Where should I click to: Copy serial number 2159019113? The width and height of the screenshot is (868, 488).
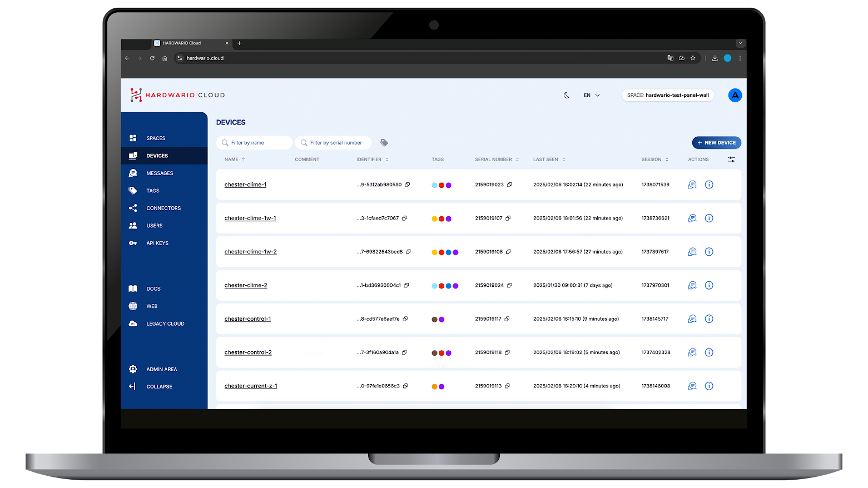pyautogui.click(x=507, y=386)
